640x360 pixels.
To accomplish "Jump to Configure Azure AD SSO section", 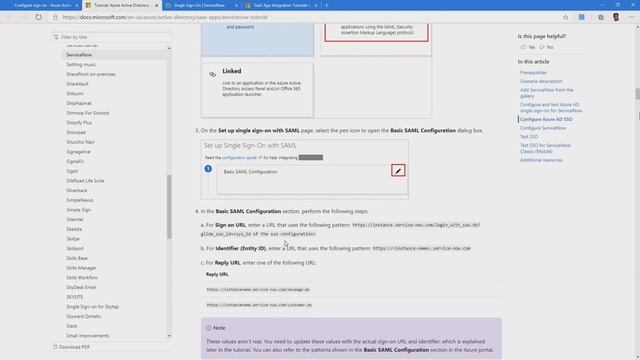I will 546,119.
